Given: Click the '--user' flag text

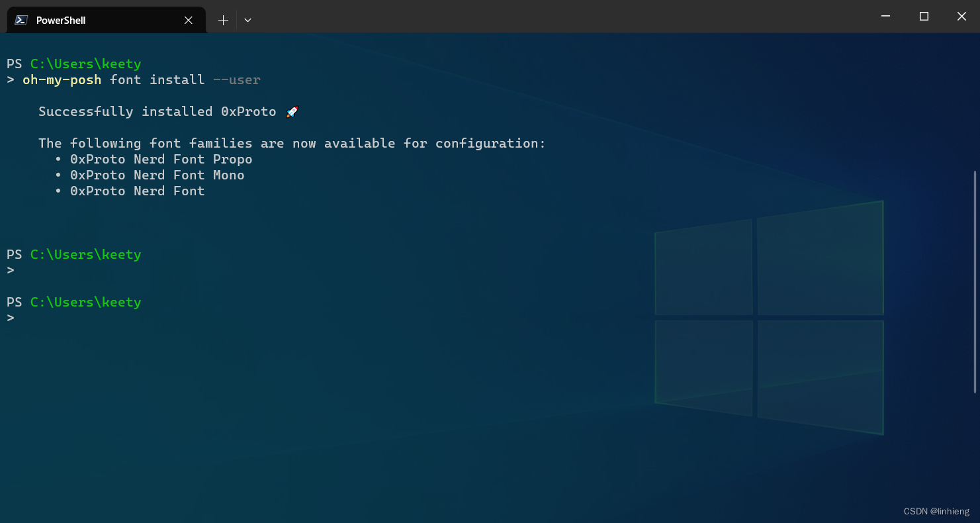Looking at the screenshot, I should pyautogui.click(x=237, y=79).
